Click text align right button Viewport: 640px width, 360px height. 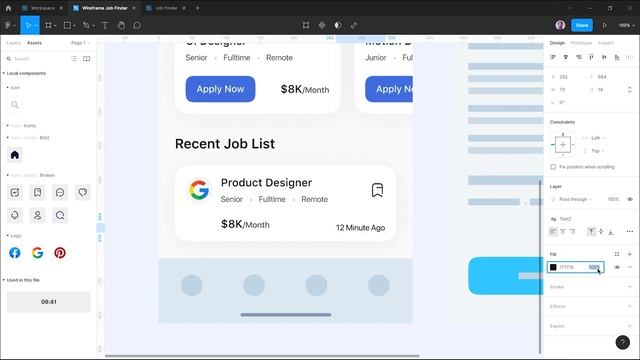[573, 231]
